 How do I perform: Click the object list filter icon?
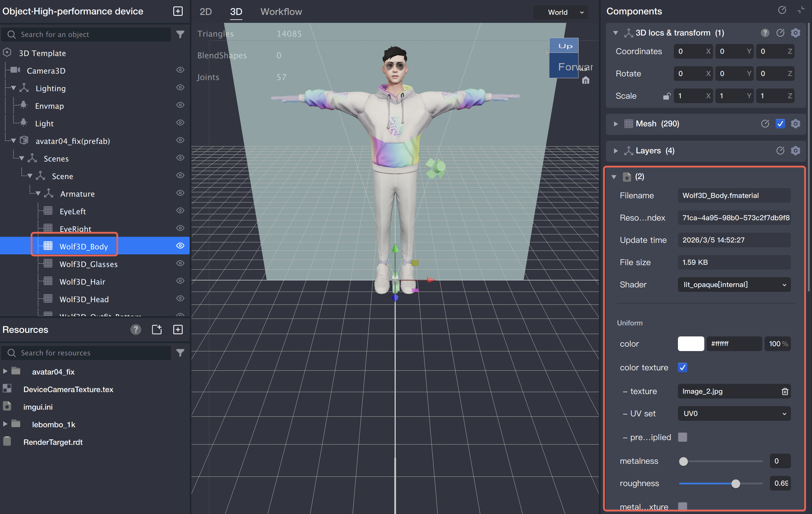click(x=180, y=34)
